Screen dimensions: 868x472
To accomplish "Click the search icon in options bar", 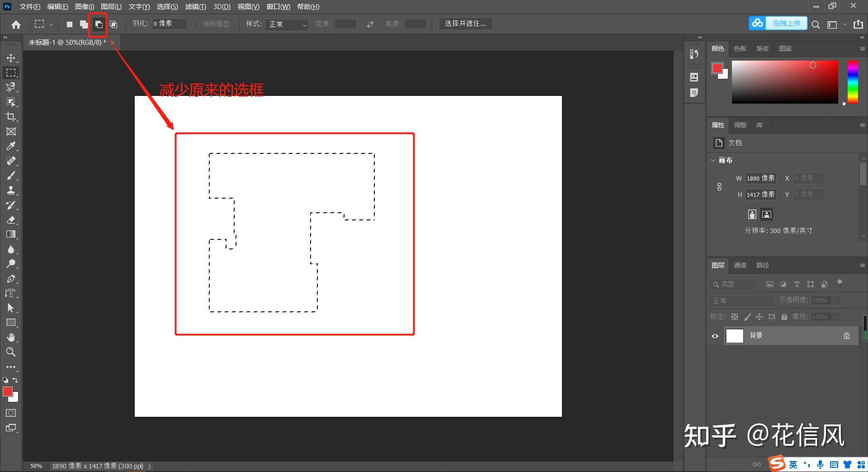I will tap(816, 24).
